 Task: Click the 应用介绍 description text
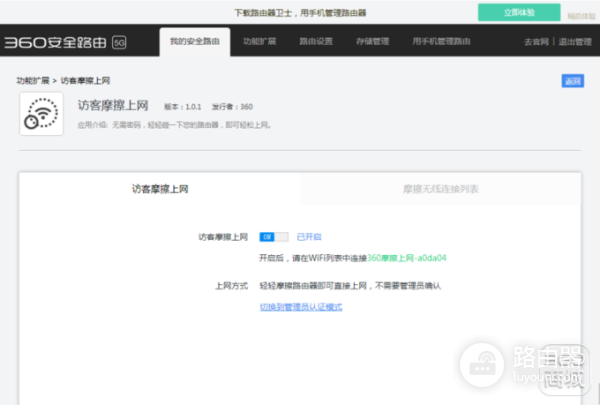click(174, 125)
